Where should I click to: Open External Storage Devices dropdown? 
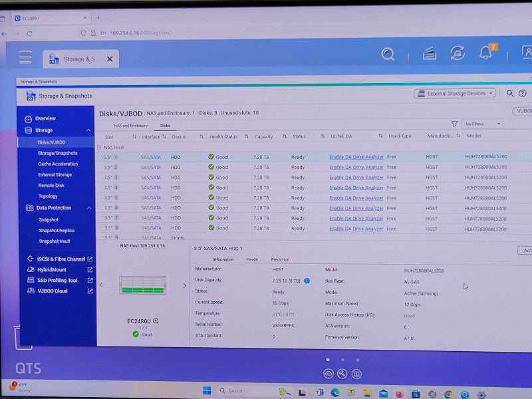pos(455,94)
